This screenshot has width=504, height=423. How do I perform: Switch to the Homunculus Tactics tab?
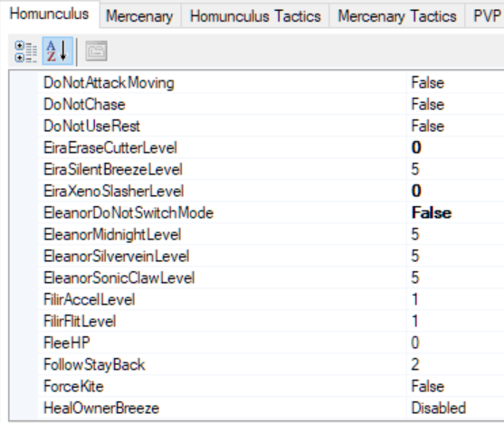255,16
